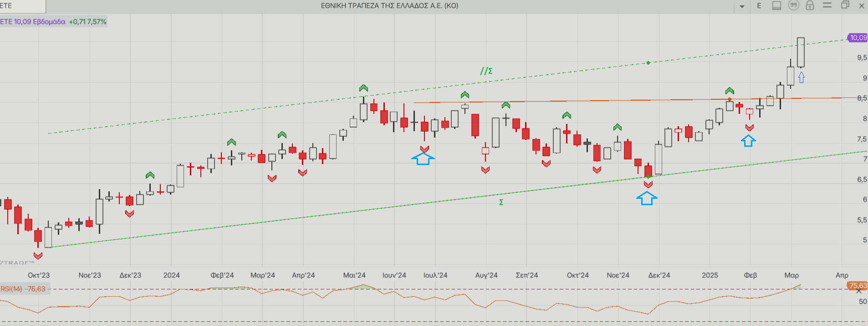868x326 pixels.
Task: Select the orange anchor dot on resistance line
Action: (730, 99)
